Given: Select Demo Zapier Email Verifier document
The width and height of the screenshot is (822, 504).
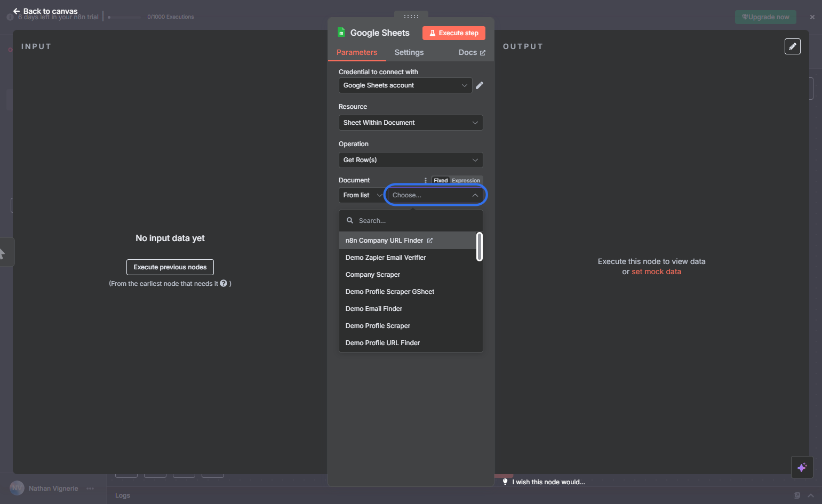Looking at the screenshot, I should pyautogui.click(x=408, y=258).
